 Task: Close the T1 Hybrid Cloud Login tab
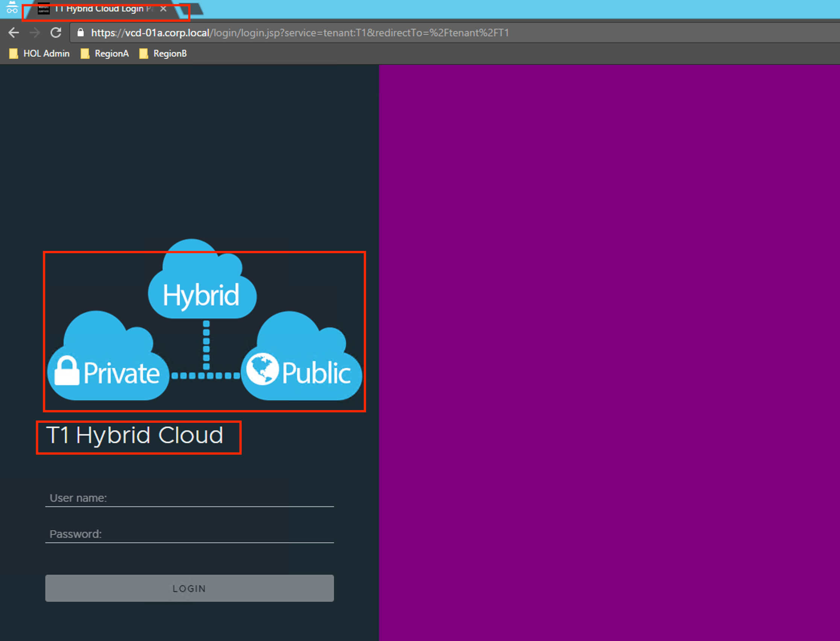pyautogui.click(x=163, y=9)
